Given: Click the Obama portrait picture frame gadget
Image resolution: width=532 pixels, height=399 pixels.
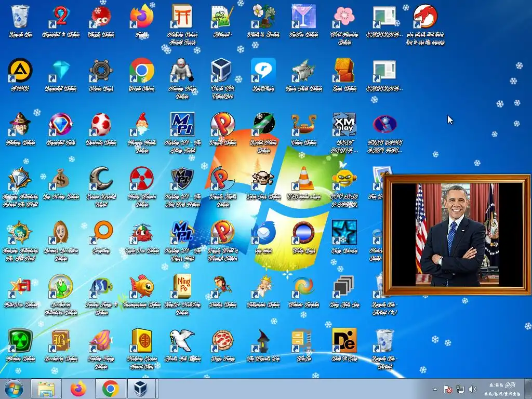Looking at the screenshot, I should pyautogui.click(x=457, y=234).
